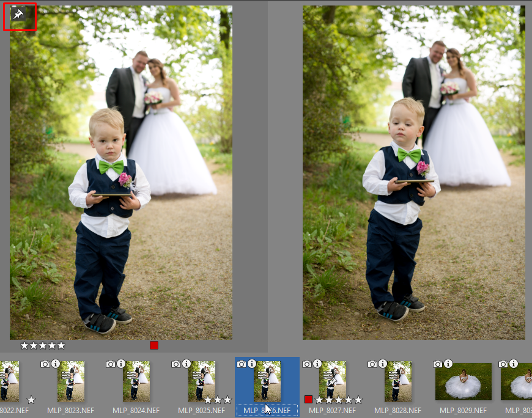Click the MLP_8025.NEF filename label
Viewport: 532px width, 418px height.
coord(202,411)
